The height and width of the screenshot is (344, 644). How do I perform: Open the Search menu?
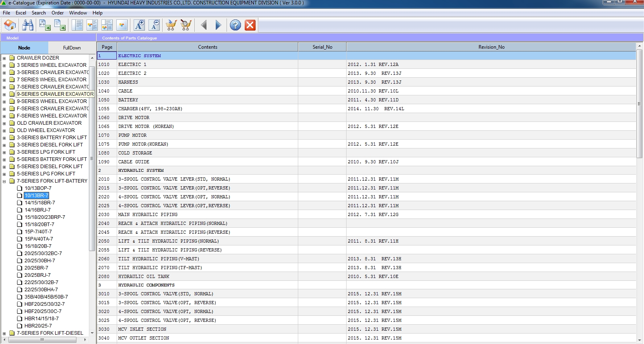(39, 13)
